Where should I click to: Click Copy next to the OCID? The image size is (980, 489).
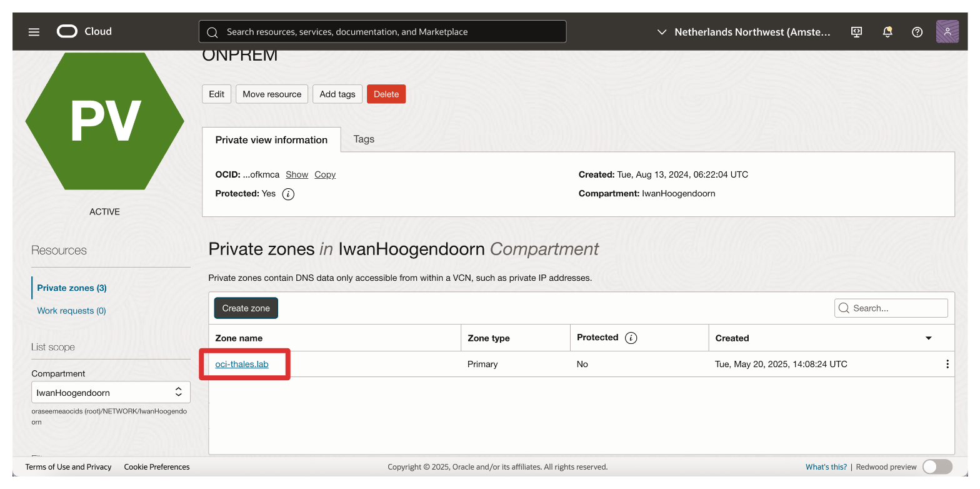(x=324, y=174)
